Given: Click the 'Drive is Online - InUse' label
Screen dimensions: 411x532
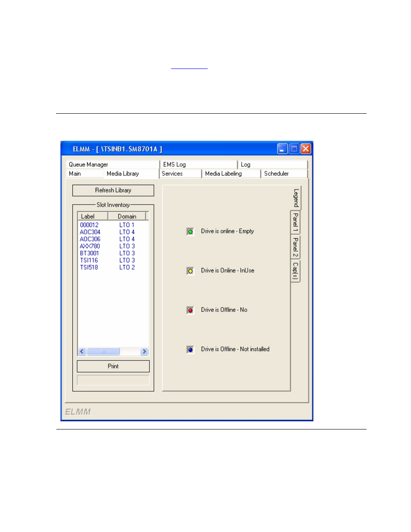Looking at the screenshot, I should [x=227, y=271].
